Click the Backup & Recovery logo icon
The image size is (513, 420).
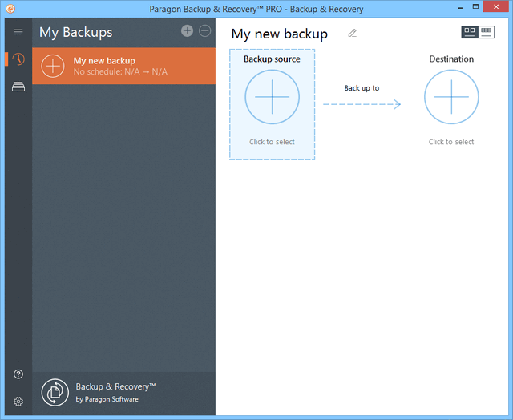point(55,392)
